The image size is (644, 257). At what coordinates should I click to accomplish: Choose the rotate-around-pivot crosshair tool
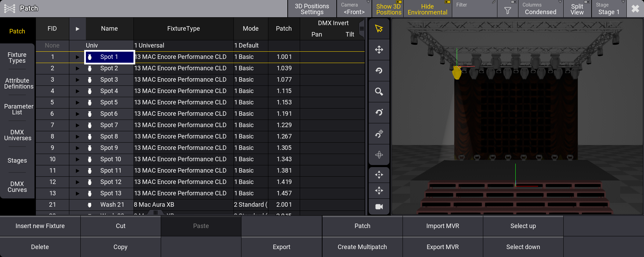tap(379, 134)
